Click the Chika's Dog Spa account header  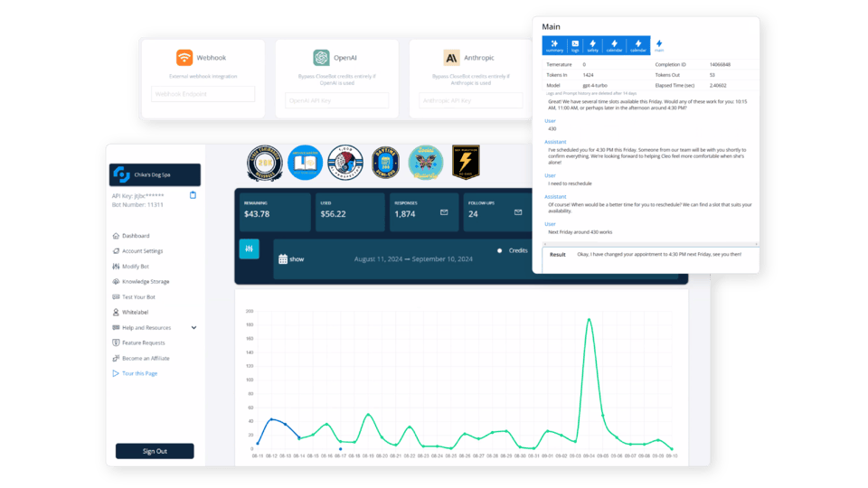point(155,174)
